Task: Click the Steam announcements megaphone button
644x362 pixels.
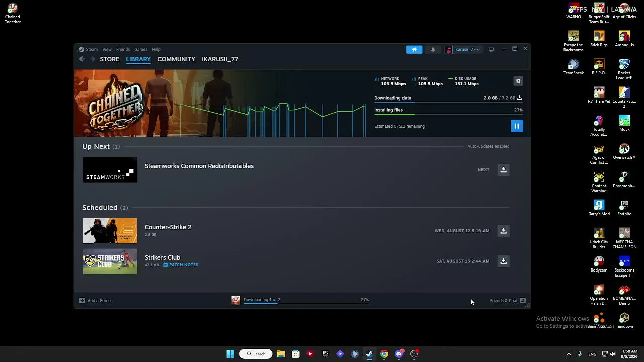Action: [x=414, y=49]
